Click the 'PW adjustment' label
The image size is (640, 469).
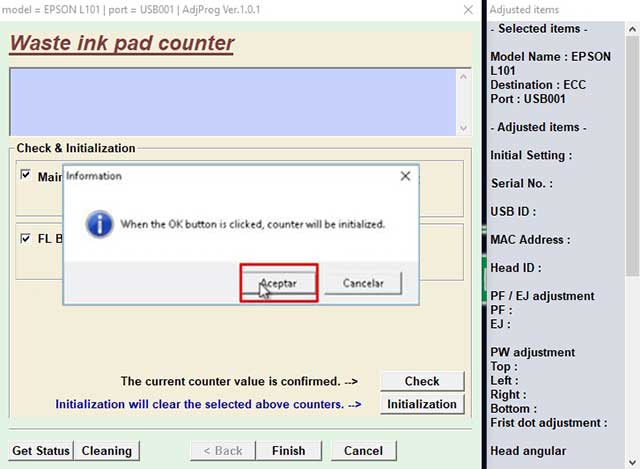pos(533,352)
